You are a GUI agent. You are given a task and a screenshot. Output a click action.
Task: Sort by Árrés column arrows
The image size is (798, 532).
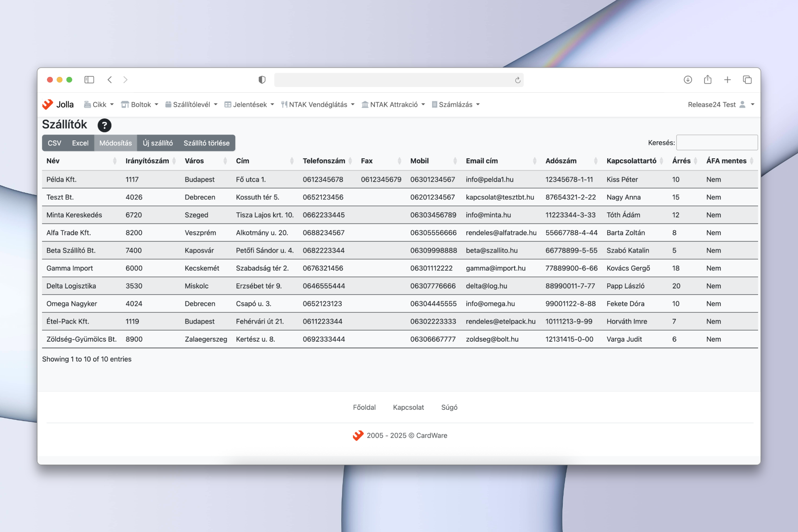(x=695, y=161)
